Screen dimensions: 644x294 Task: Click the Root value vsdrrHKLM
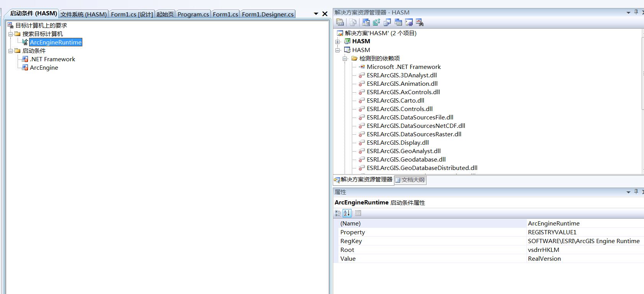click(x=585, y=250)
